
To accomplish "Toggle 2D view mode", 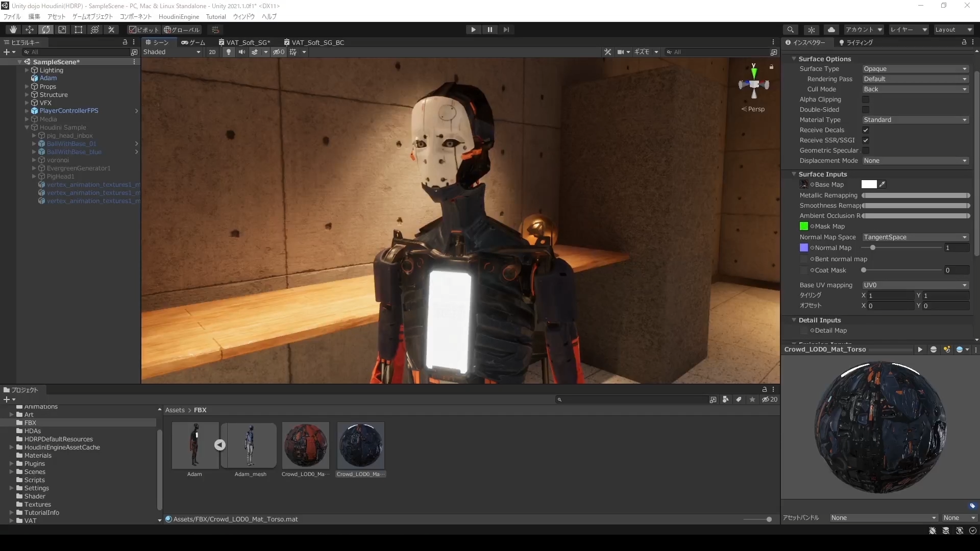I will coord(212,52).
